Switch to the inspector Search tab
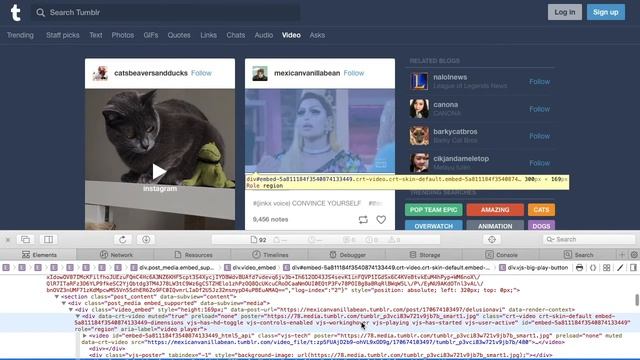 coord(578,255)
